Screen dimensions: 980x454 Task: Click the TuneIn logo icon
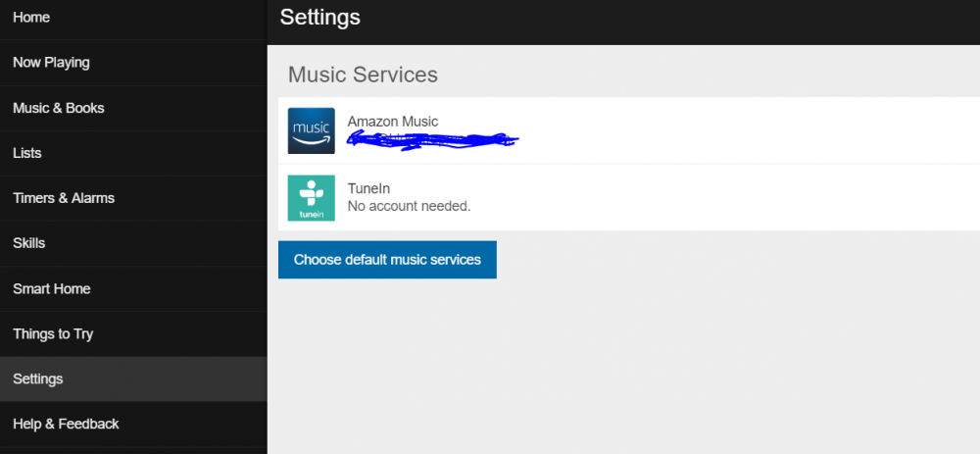[x=311, y=197]
